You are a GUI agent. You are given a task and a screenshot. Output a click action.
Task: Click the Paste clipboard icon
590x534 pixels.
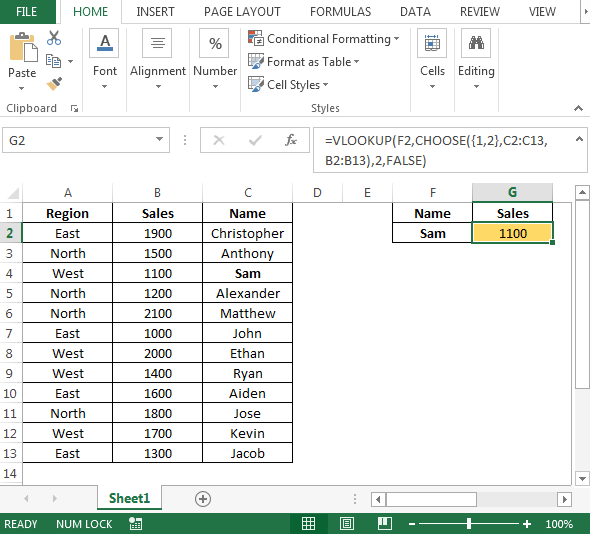pyautogui.click(x=23, y=47)
